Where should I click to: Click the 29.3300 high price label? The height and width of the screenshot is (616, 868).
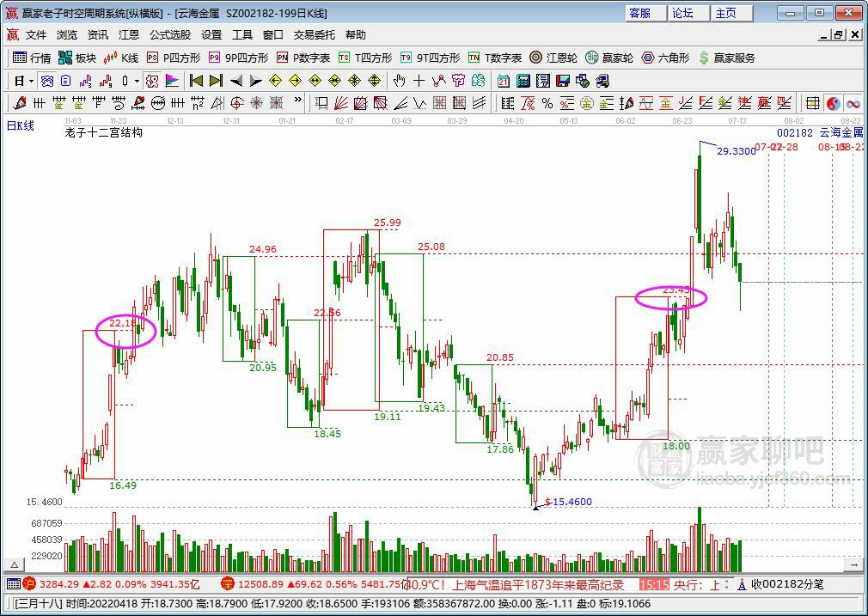737,151
